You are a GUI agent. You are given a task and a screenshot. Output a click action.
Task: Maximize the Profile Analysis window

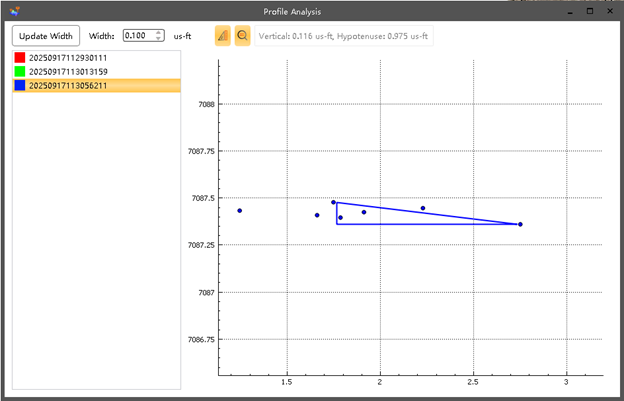[x=590, y=11]
